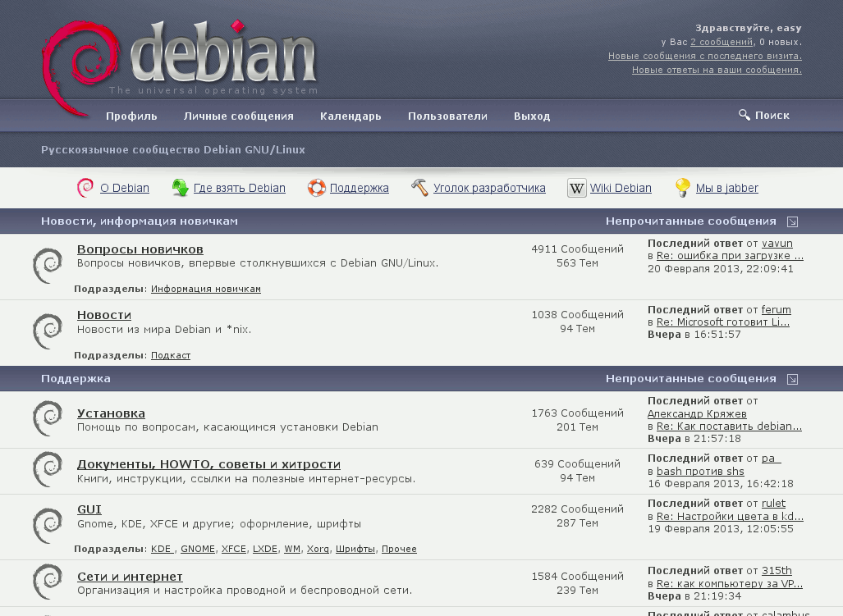Viewport: 843px width, 616px height.
Task: Collapse the Новости, информация новичкам category arrow
Action: [x=792, y=221]
